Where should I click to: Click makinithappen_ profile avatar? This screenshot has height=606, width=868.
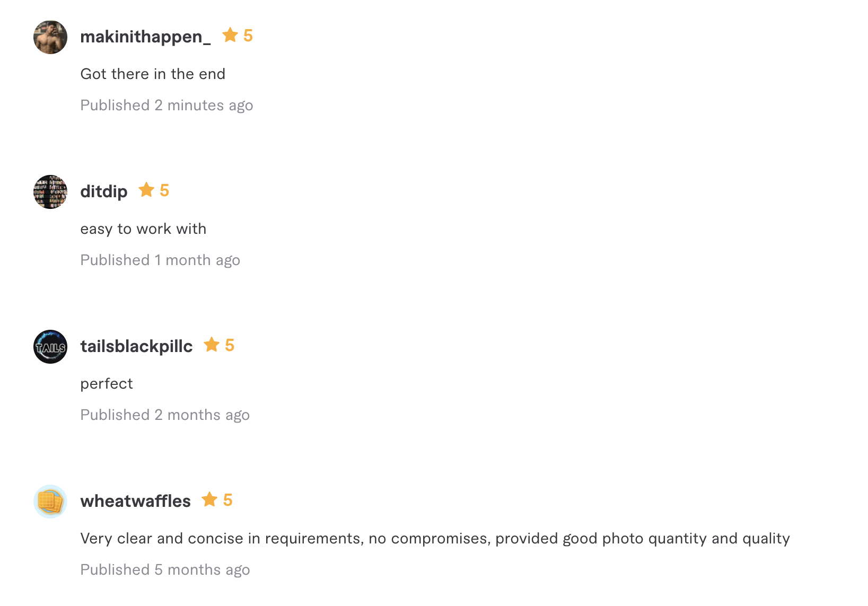coord(50,37)
